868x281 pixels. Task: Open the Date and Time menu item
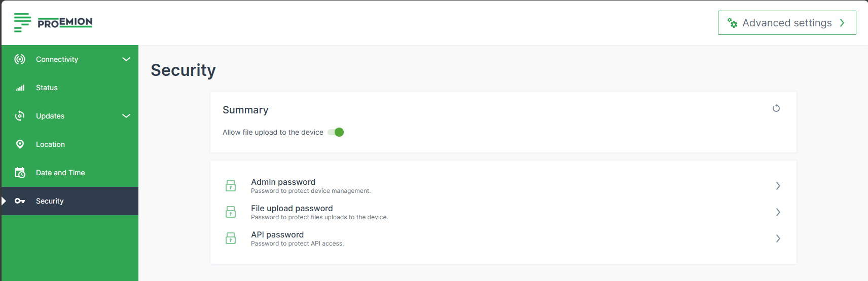60,173
